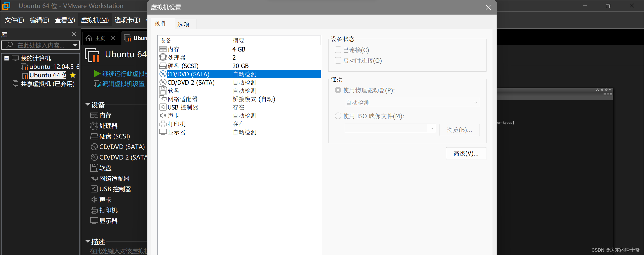Select the 显示器 monitor icon in the dialog list
The height and width of the screenshot is (255, 644).
(163, 132)
